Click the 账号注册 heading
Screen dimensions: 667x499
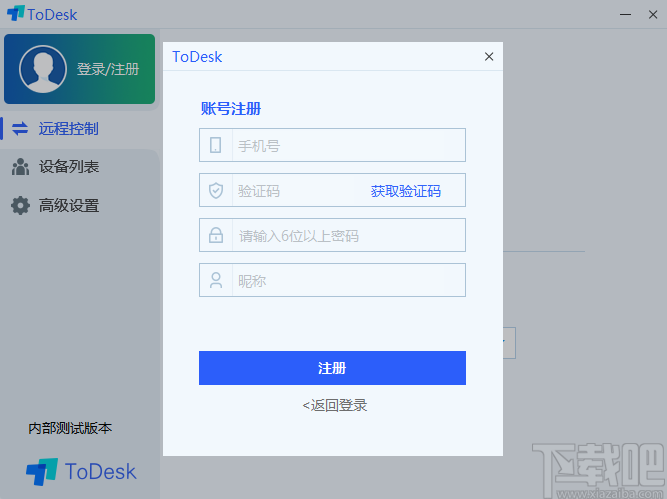pyautogui.click(x=231, y=108)
